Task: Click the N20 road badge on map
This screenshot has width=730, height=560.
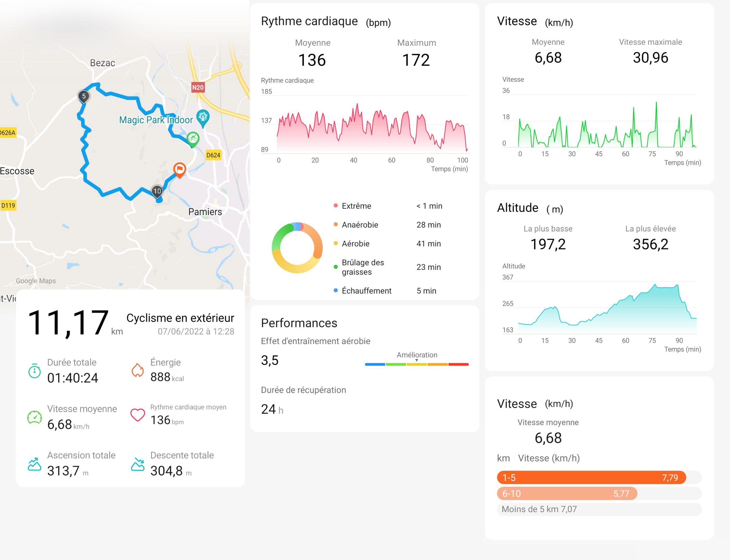Action: click(198, 87)
